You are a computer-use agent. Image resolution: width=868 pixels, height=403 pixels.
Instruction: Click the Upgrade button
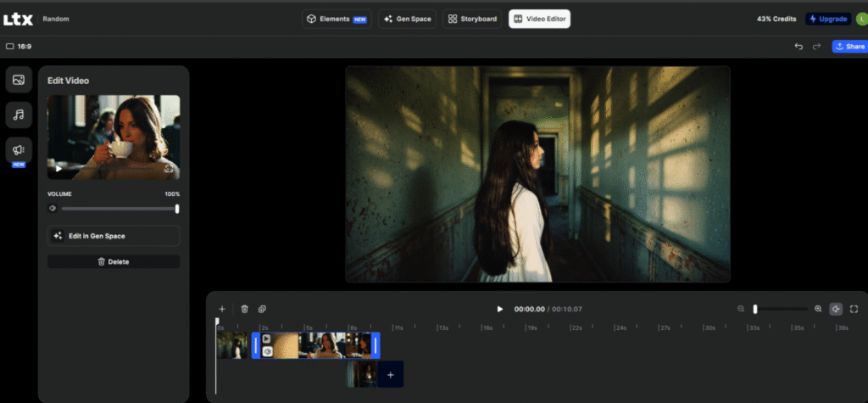pyautogui.click(x=828, y=19)
